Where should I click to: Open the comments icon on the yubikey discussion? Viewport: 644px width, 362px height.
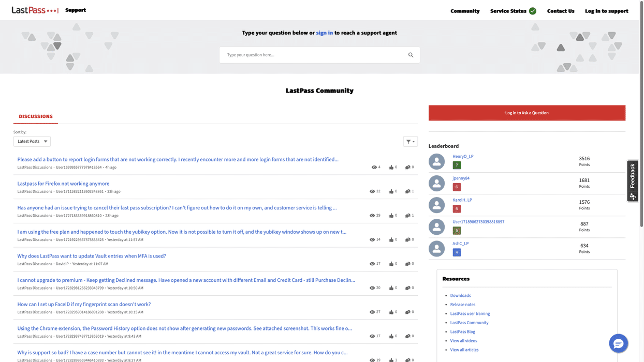tap(407, 239)
